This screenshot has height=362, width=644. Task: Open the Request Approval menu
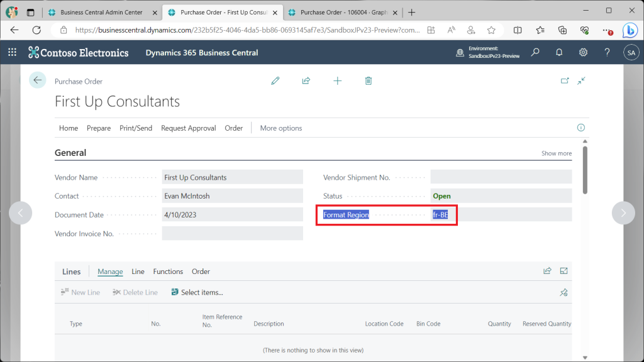click(188, 128)
